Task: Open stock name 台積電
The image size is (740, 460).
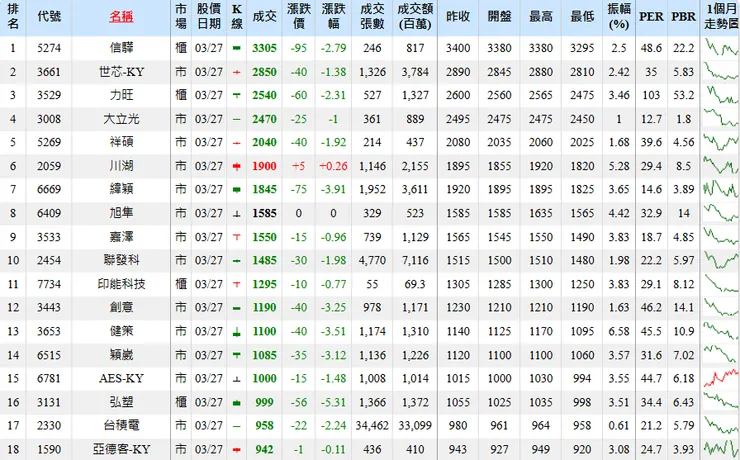Action: [121, 426]
